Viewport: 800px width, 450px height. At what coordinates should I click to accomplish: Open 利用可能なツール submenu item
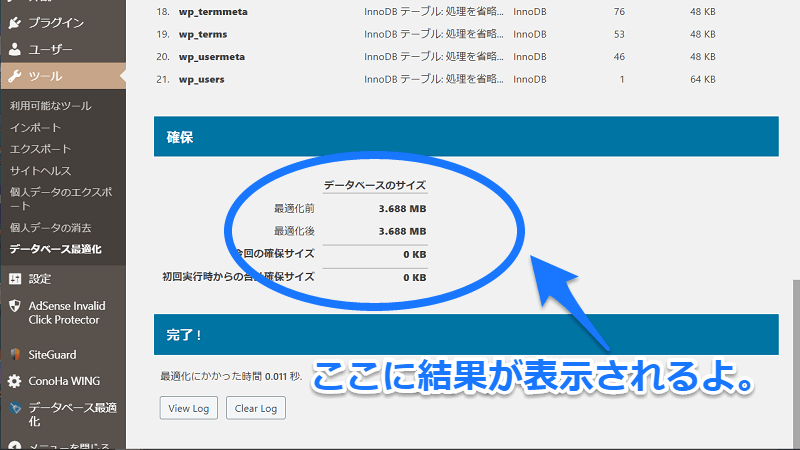[50, 106]
